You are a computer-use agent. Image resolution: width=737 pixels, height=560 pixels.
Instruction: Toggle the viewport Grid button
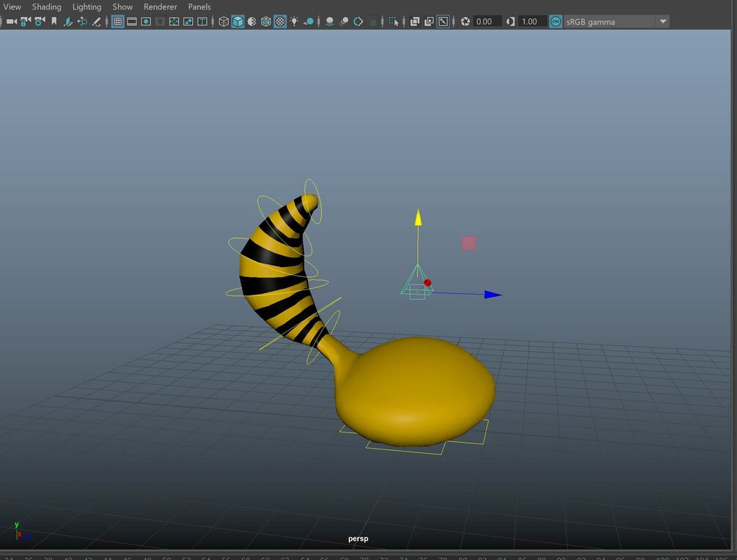118,21
